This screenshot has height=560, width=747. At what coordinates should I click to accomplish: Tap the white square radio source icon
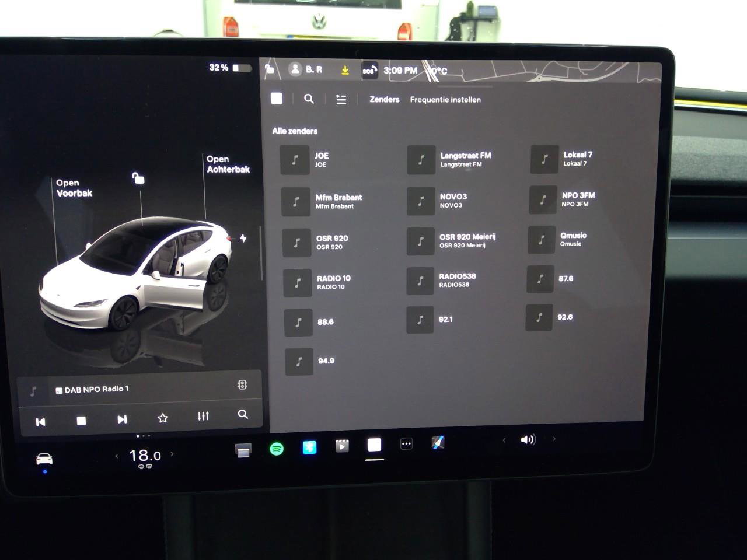tap(277, 99)
